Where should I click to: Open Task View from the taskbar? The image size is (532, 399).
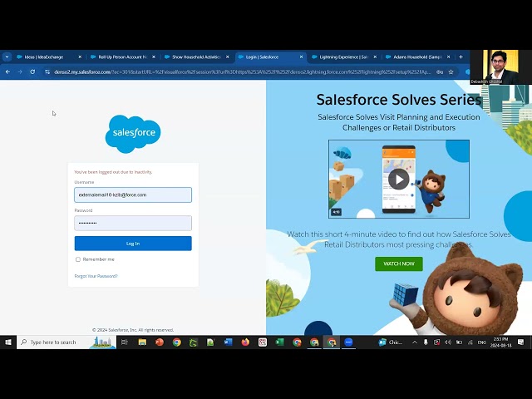pos(124,342)
